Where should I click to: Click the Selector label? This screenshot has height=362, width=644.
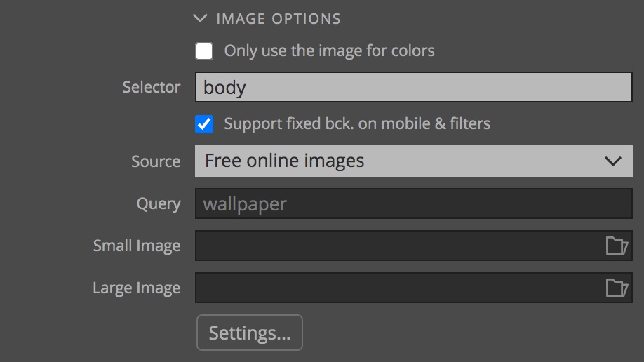tap(151, 87)
